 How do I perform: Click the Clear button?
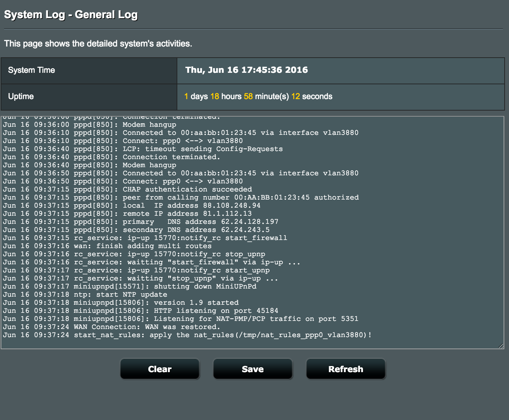tap(160, 369)
